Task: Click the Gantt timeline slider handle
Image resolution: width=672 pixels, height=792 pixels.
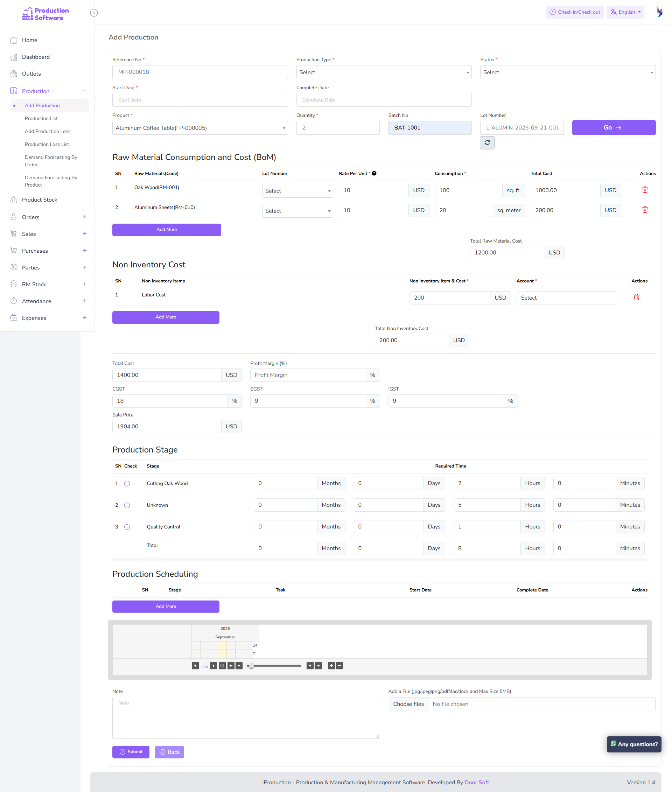Action: point(251,666)
